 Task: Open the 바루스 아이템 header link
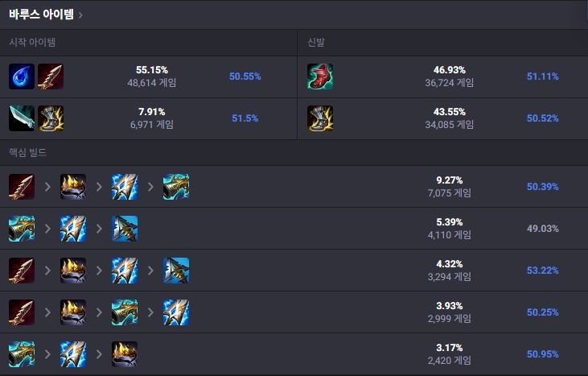click(41, 14)
